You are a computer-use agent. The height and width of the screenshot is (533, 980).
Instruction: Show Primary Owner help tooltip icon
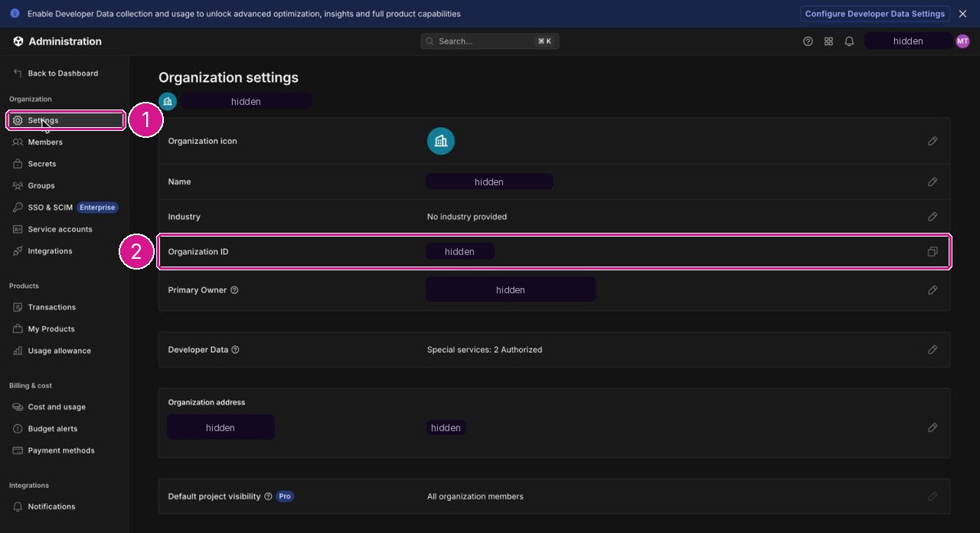234,290
